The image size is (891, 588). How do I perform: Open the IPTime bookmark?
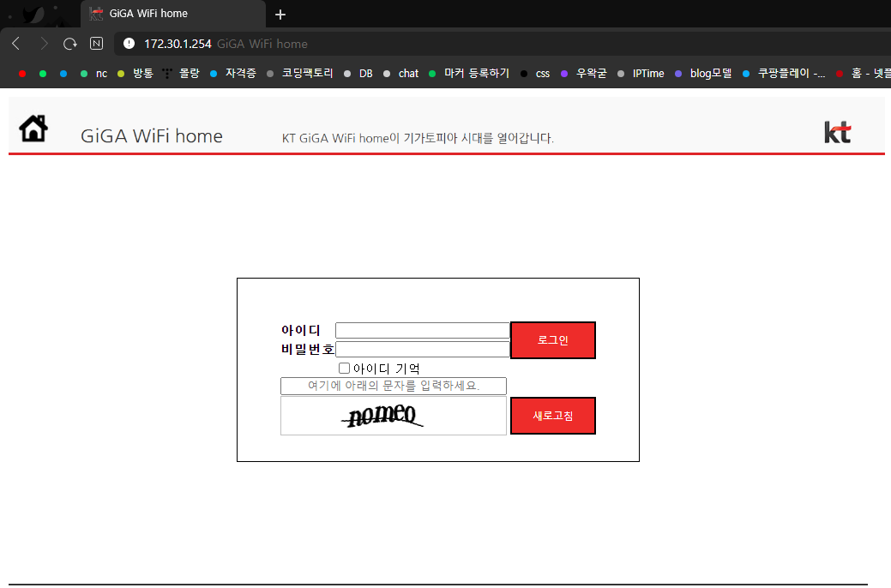tap(641, 74)
